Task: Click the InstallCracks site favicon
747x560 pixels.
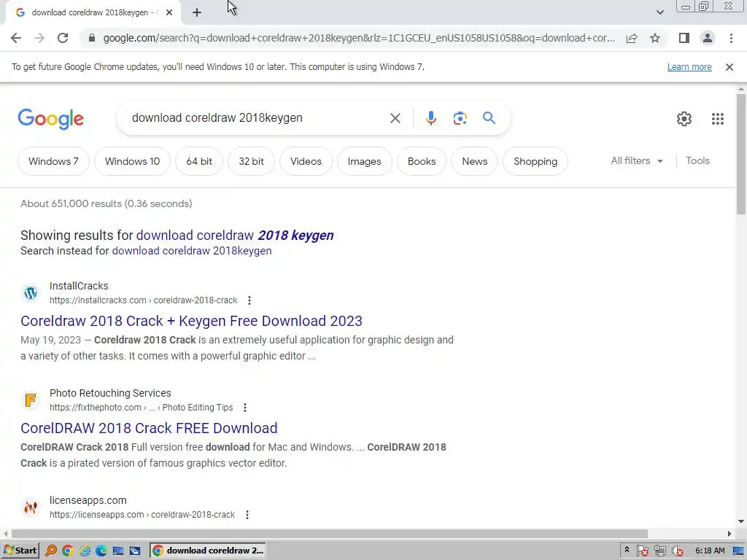Action: 31,293
